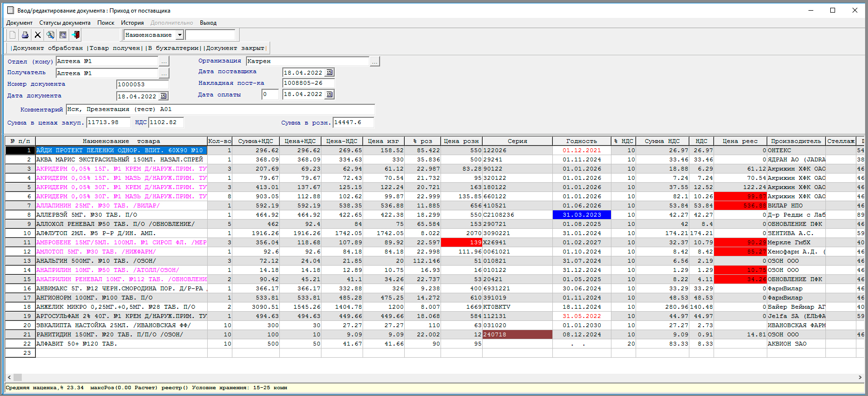The height and width of the screenshot is (396, 868).
Task: Browse Организация with ellipsis button
Action: 375,61
